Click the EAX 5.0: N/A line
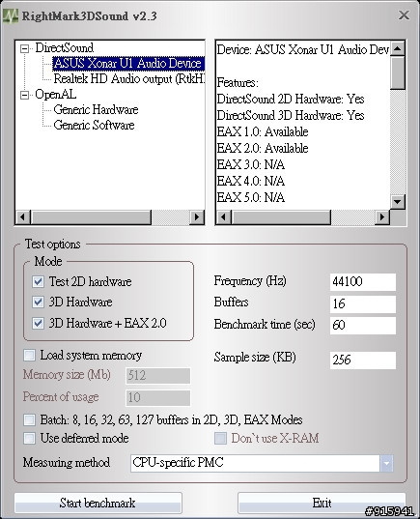420x519 pixels. pos(251,197)
